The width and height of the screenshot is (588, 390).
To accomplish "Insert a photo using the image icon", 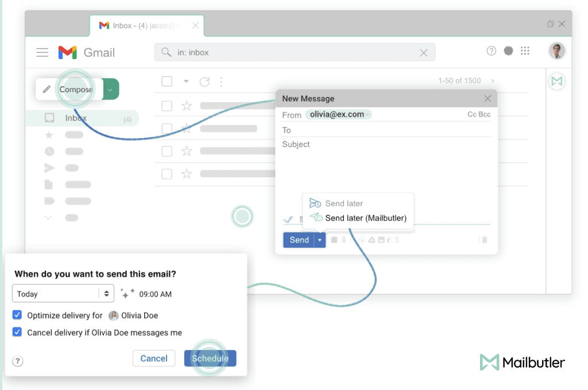I will pos(381,240).
